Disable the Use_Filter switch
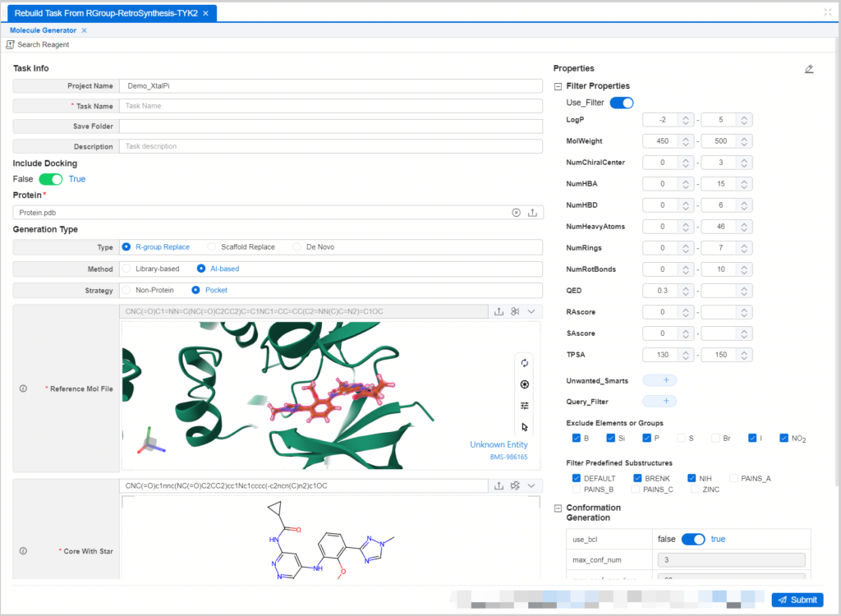This screenshot has height=616, width=841. tap(622, 103)
